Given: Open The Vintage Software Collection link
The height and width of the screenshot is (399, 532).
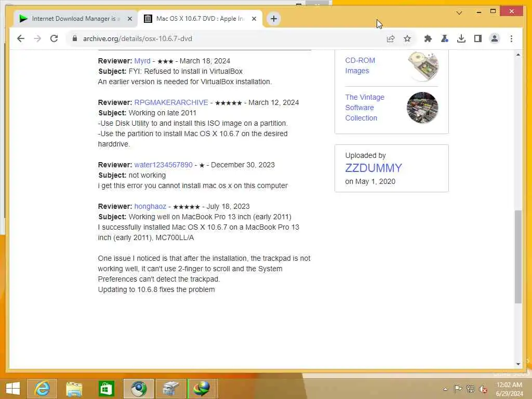Looking at the screenshot, I should [x=365, y=108].
